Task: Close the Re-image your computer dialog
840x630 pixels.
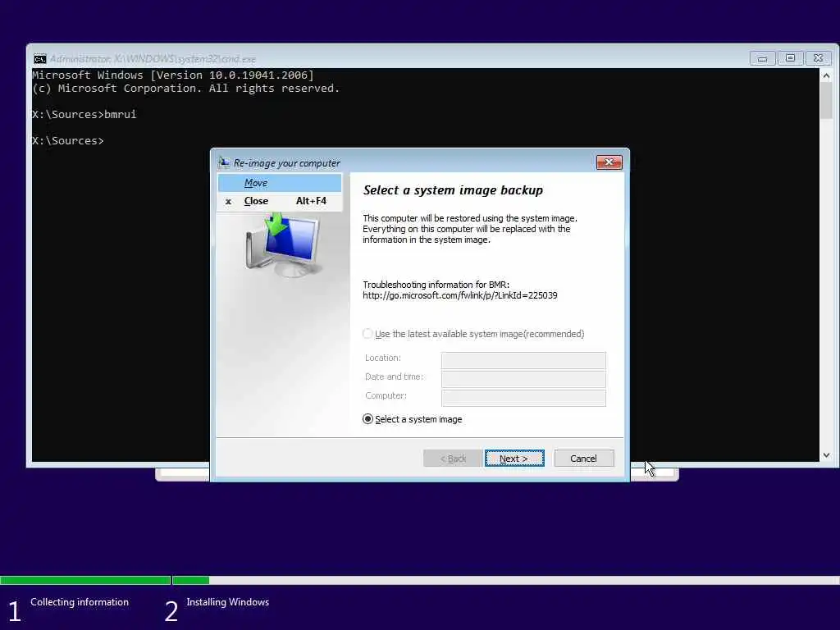Action: click(x=609, y=162)
